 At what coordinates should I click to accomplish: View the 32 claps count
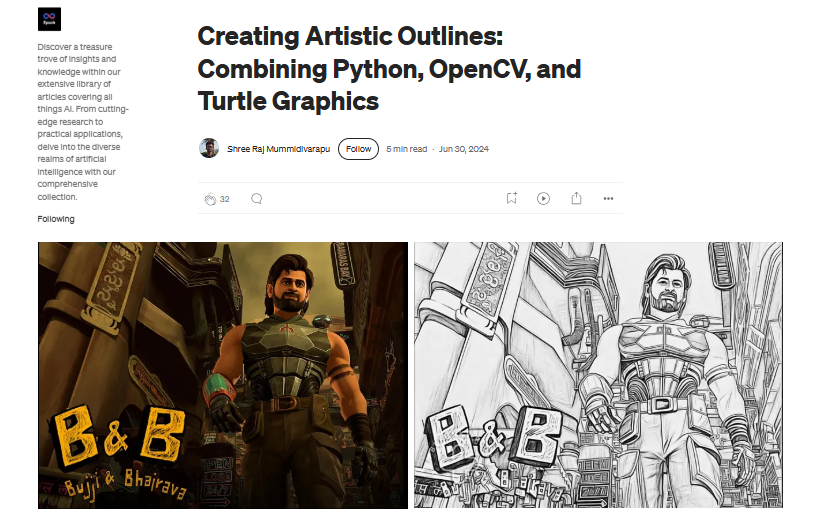224,199
